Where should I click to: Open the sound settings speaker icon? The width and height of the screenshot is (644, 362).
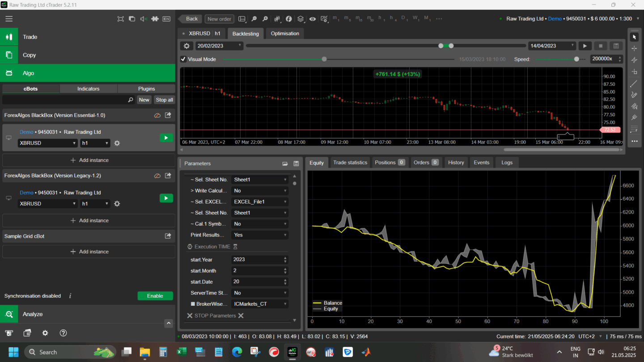(x=143, y=19)
